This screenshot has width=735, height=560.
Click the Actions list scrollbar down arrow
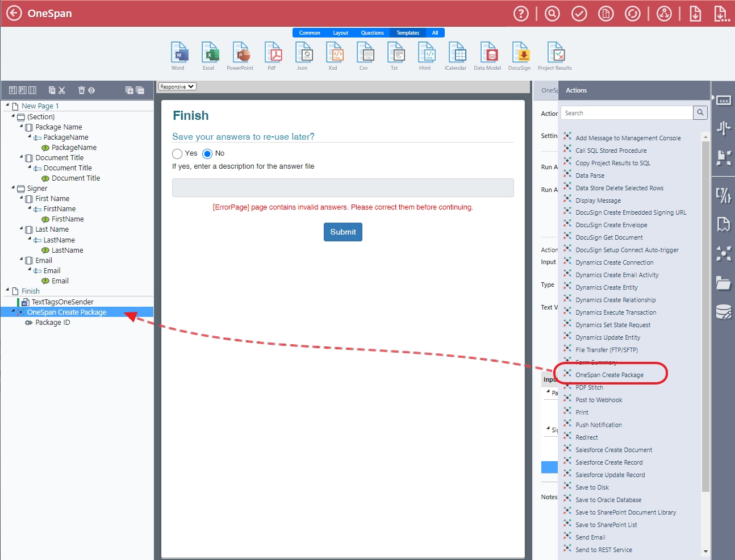tap(705, 551)
